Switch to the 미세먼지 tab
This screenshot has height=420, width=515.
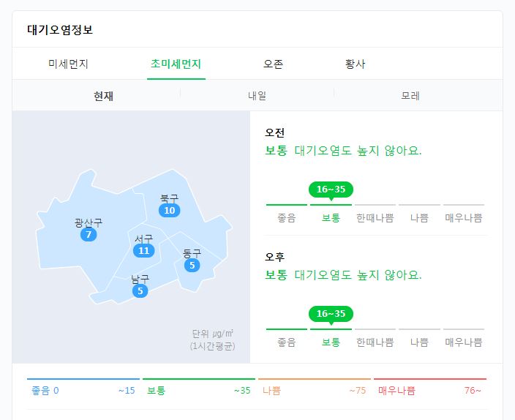pos(68,64)
